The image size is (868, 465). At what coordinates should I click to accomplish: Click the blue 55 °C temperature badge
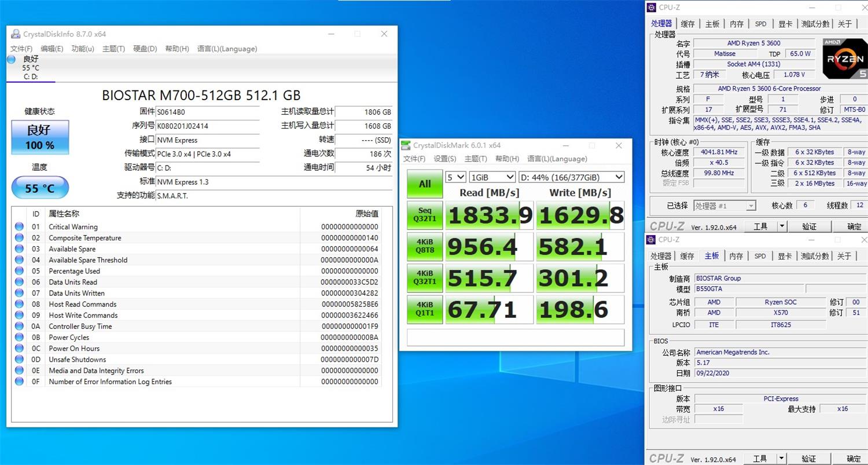[40, 188]
